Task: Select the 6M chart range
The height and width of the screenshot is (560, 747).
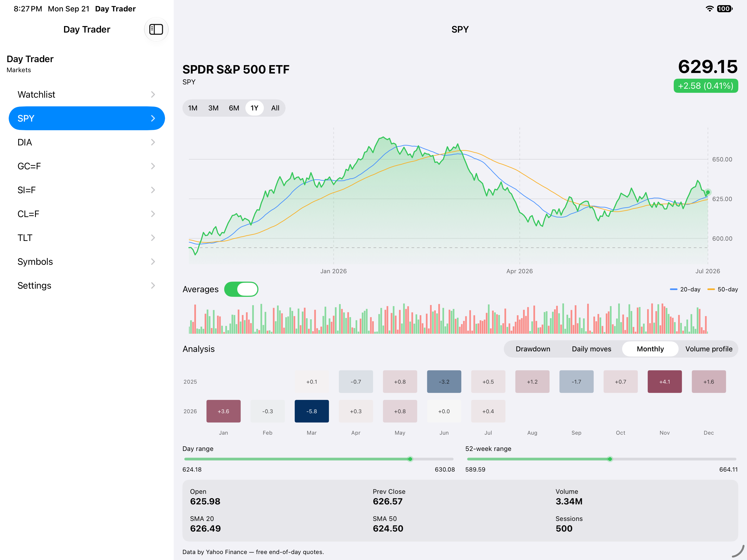Action: tap(234, 108)
